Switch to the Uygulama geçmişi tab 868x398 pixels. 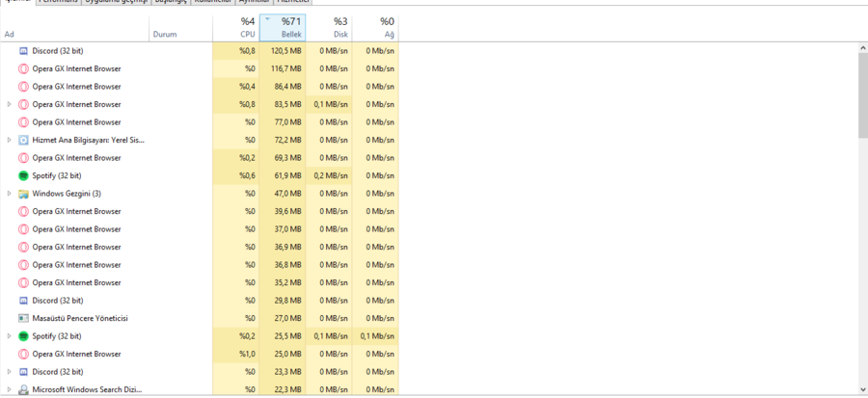(116, 2)
